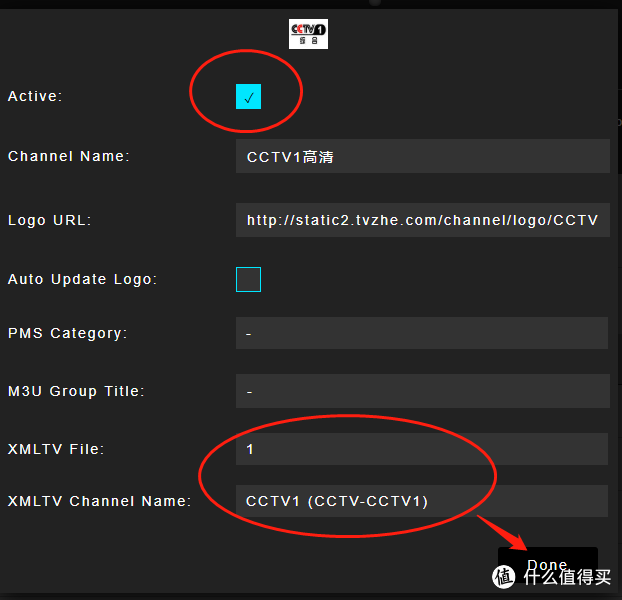
Task: Select the 'Auto Update Logo:' label
Action: click(x=83, y=280)
